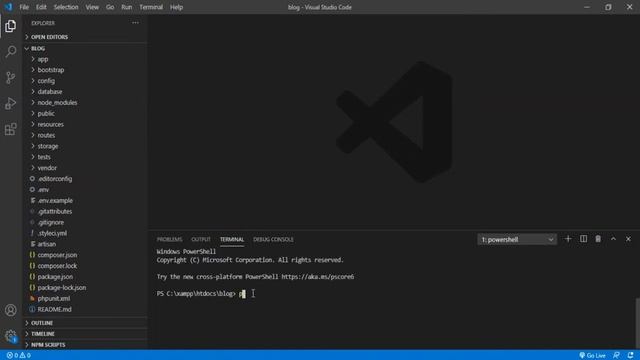The height and width of the screenshot is (360, 640).
Task: Open the Search view icon
Action: click(x=11, y=52)
